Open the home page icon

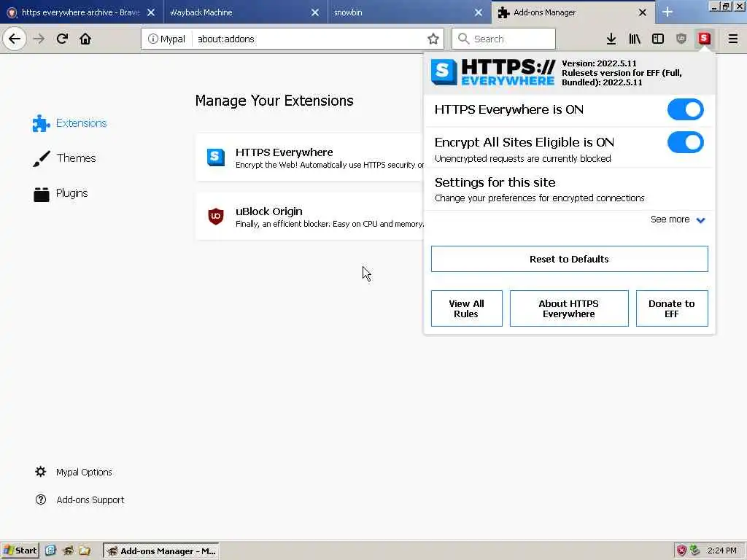pyautogui.click(x=85, y=39)
